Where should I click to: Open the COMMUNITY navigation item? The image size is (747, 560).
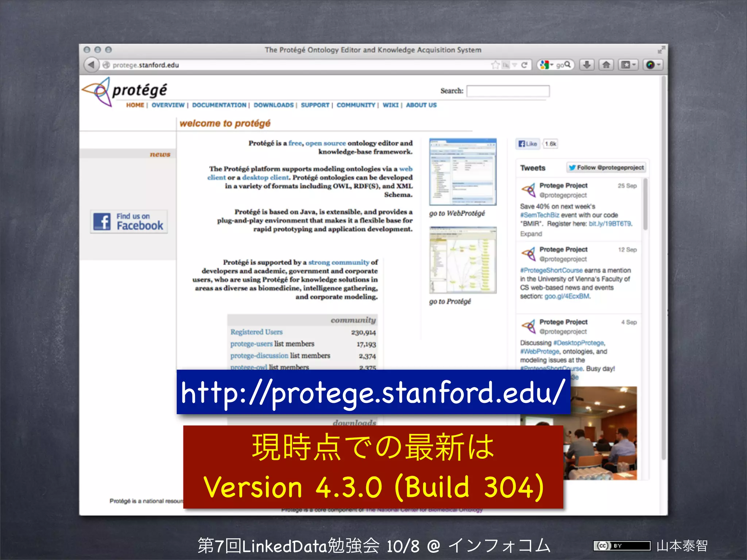(356, 105)
